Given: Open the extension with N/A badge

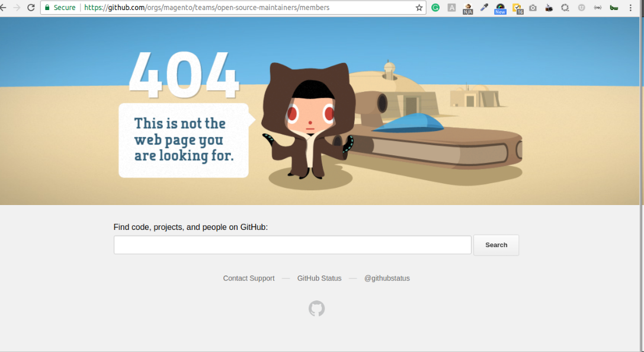Looking at the screenshot, I should [x=468, y=8].
